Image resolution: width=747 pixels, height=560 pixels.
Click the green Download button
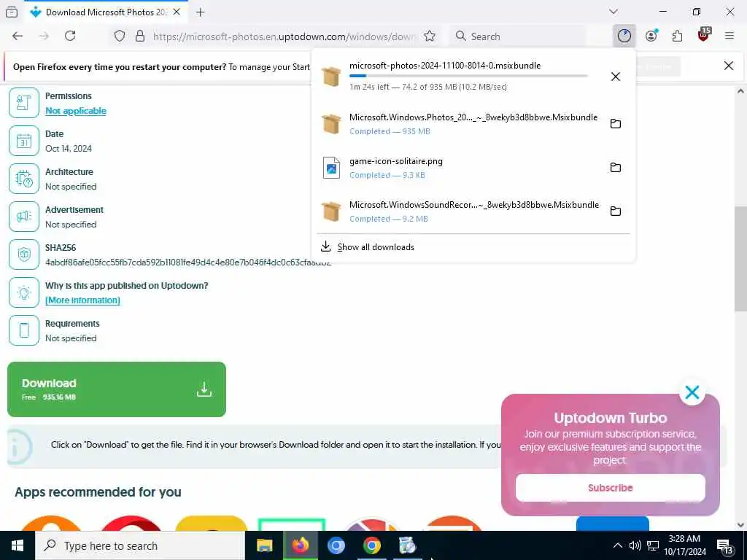point(117,389)
